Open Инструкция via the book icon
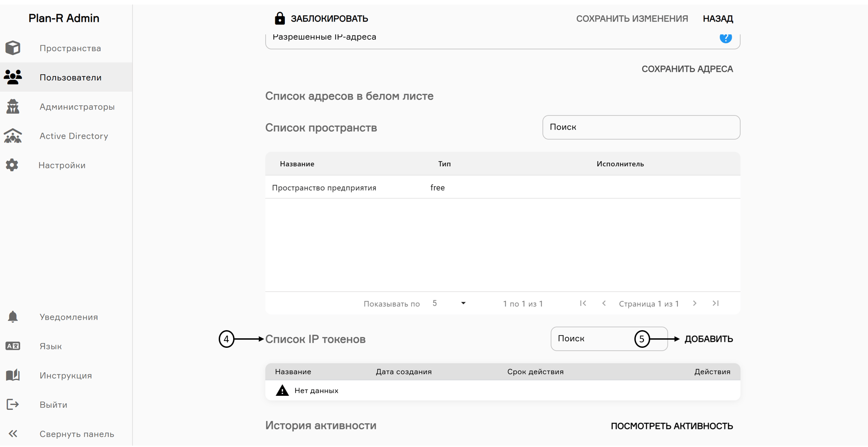This screenshot has height=447, width=868. coord(13,375)
